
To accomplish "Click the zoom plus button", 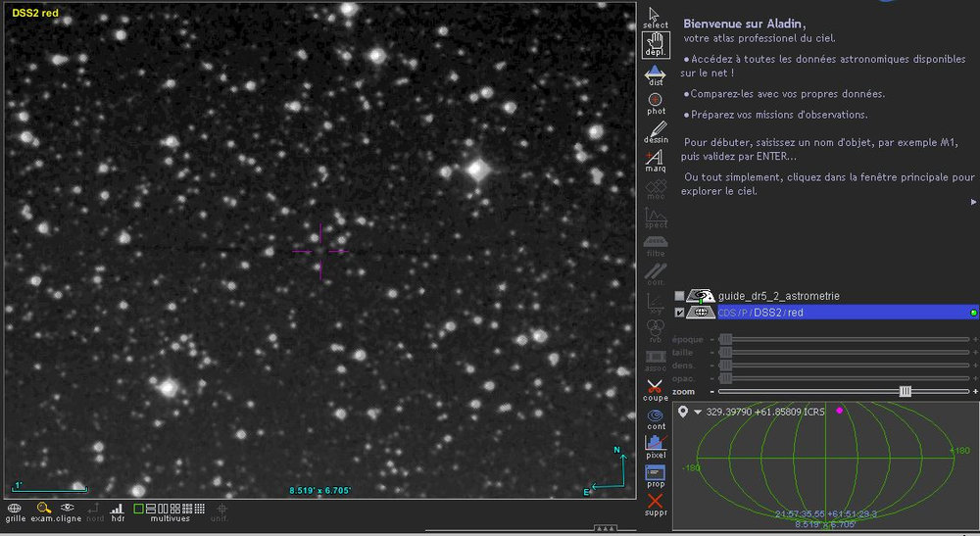I will (975, 392).
